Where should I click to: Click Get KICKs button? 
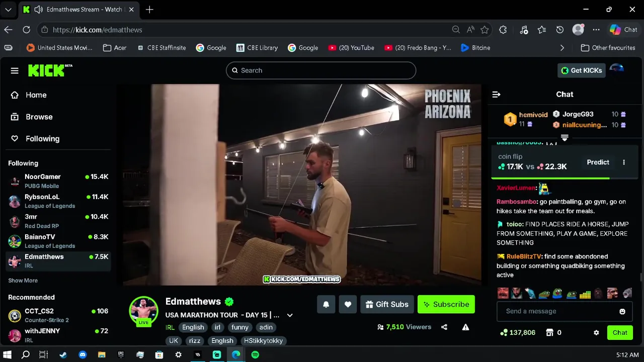[581, 70]
